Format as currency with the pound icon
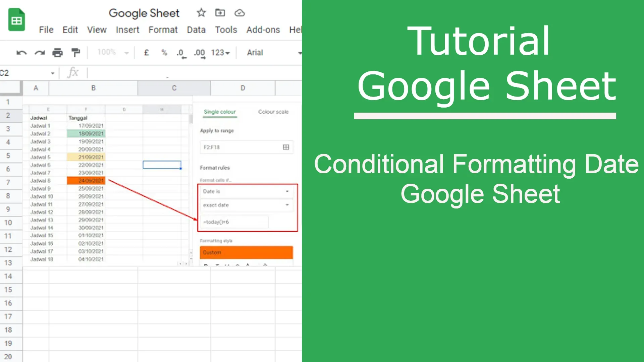 click(147, 53)
